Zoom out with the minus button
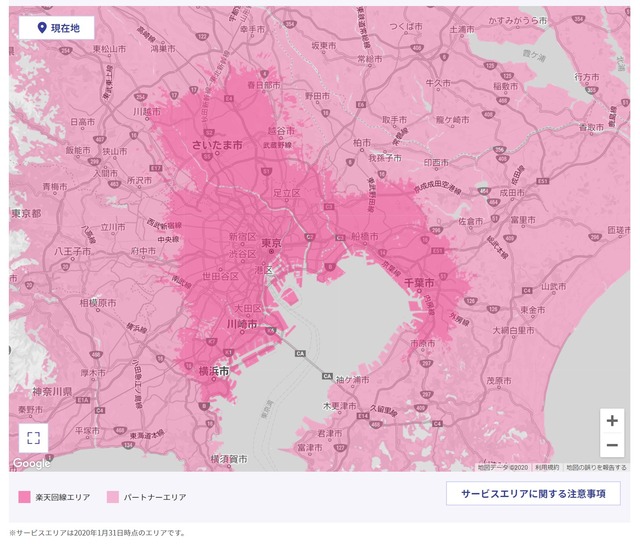This screenshot has height=544, width=640. click(612, 445)
